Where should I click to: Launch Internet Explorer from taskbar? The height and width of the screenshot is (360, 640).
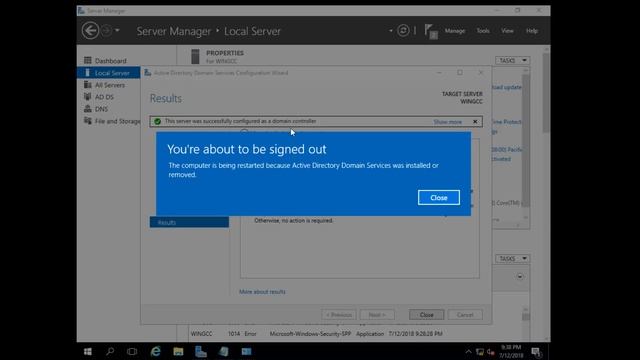[156, 351]
